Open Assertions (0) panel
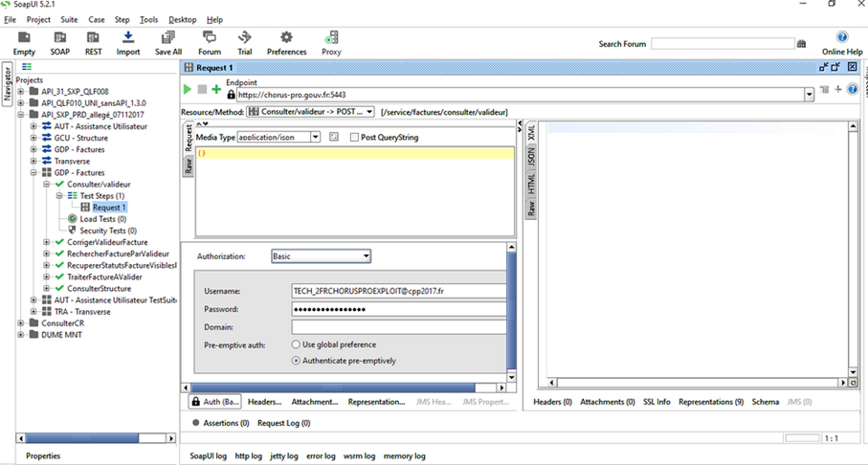Screen dimensions: 868x465 point(220,423)
